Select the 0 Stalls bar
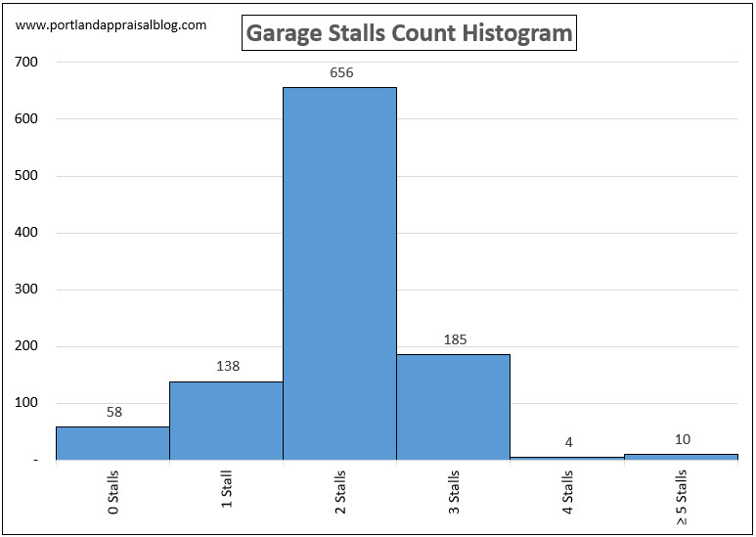The image size is (756, 537). (112, 443)
